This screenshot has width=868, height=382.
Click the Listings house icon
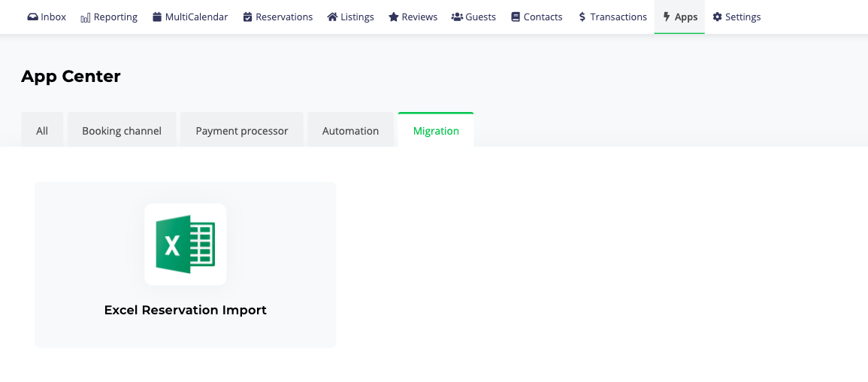[332, 17]
